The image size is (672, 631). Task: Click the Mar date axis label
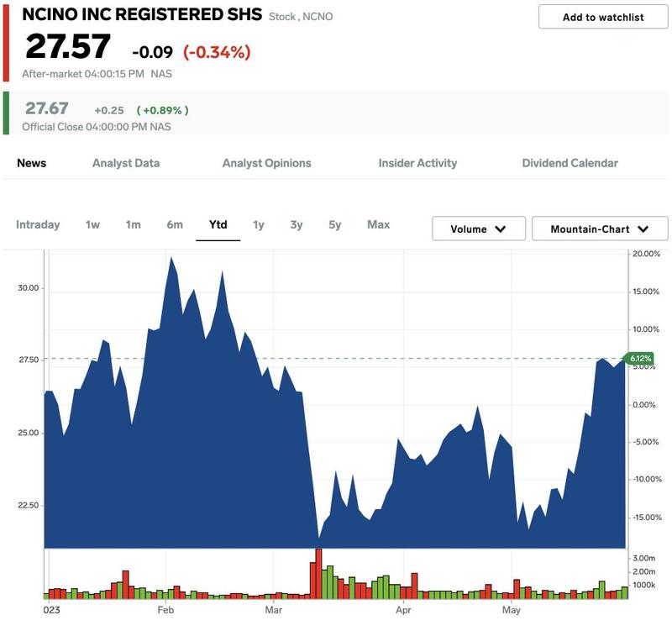(274, 610)
